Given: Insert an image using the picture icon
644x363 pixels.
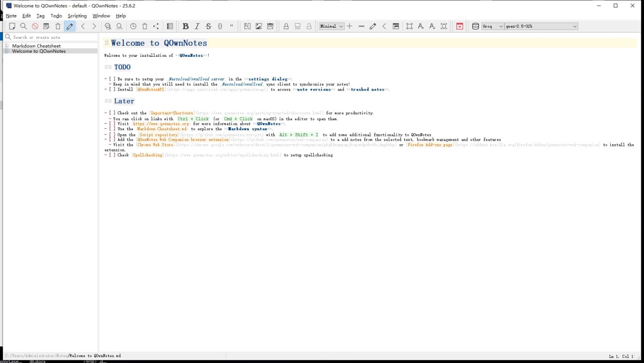Looking at the screenshot, I should [x=259, y=26].
